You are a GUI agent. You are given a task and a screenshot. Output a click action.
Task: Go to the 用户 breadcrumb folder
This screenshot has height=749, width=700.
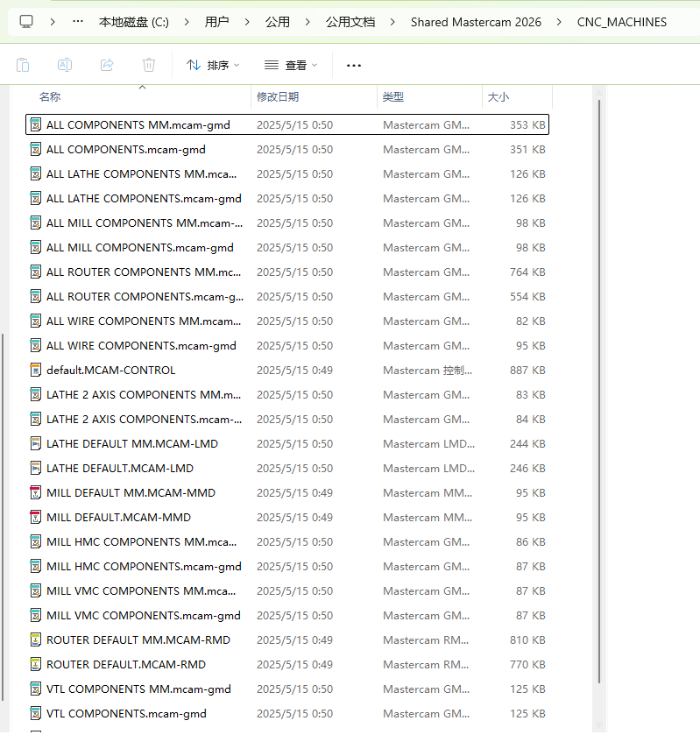[216, 22]
